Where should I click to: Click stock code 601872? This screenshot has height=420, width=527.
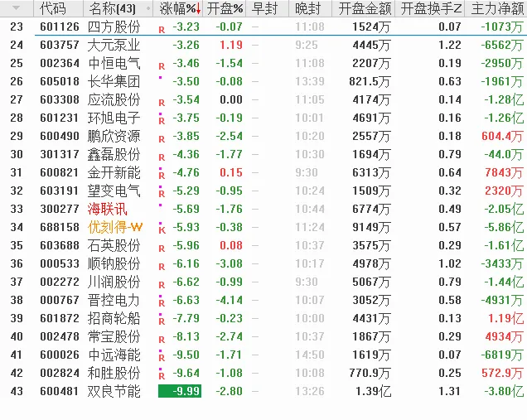pyautogui.click(x=60, y=318)
